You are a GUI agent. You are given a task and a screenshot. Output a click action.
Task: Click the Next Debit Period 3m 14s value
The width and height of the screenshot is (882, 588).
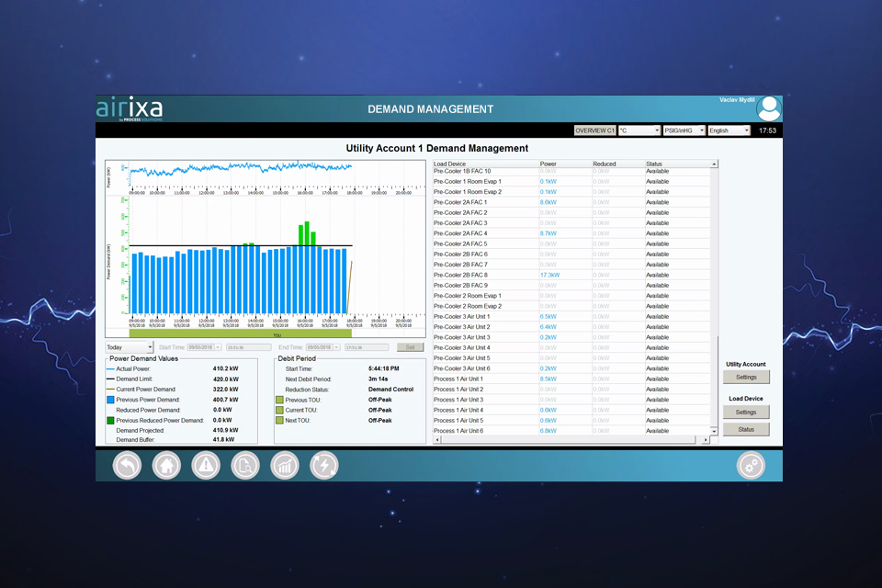[x=378, y=379]
